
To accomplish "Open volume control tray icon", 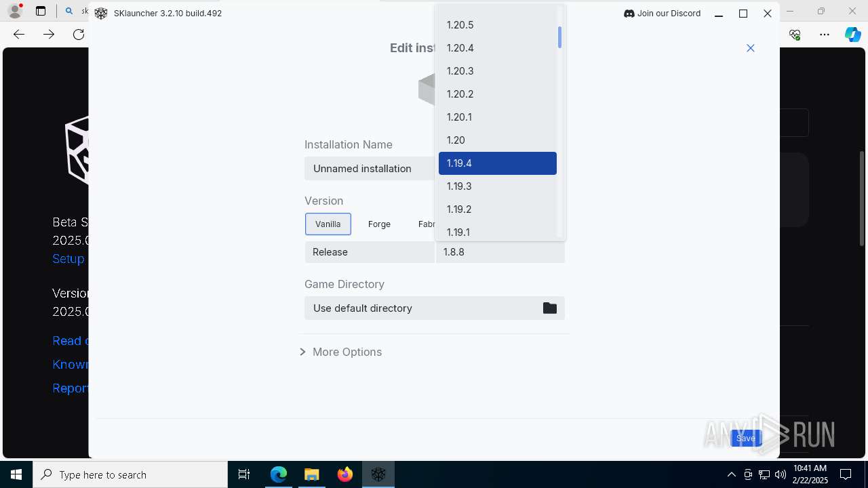I will point(781,474).
